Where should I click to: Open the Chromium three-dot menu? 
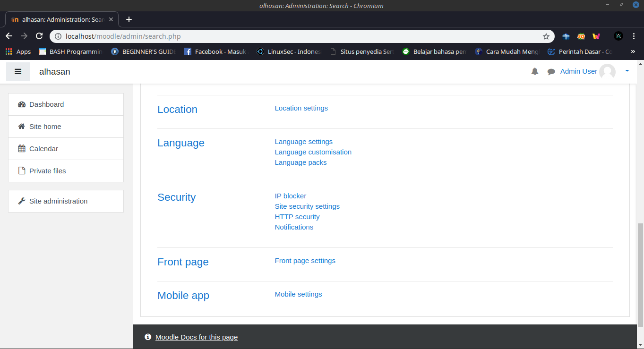(634, 36)
